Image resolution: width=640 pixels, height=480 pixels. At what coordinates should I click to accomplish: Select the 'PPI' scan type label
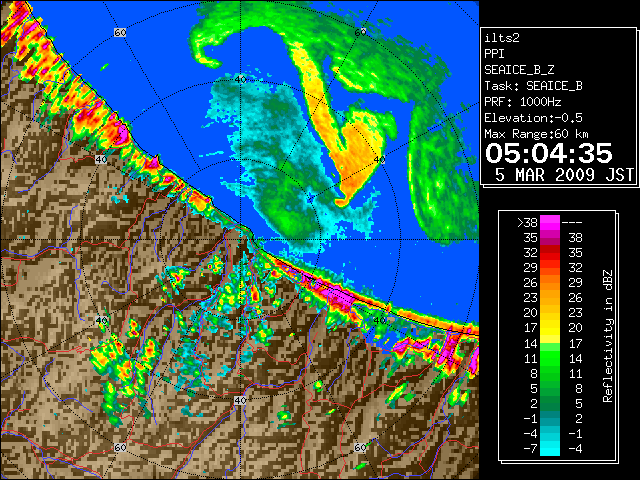494,54
